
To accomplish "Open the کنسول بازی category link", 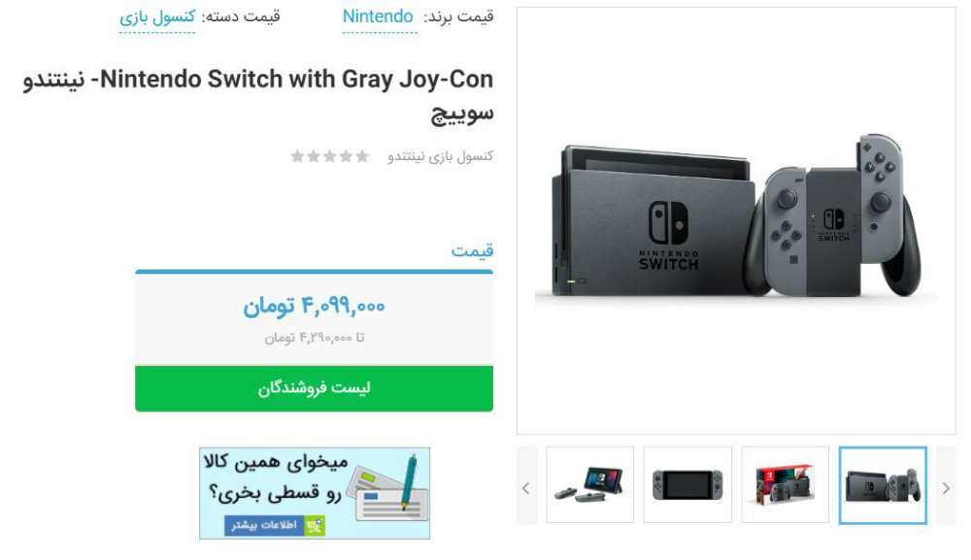I will 157,16.
